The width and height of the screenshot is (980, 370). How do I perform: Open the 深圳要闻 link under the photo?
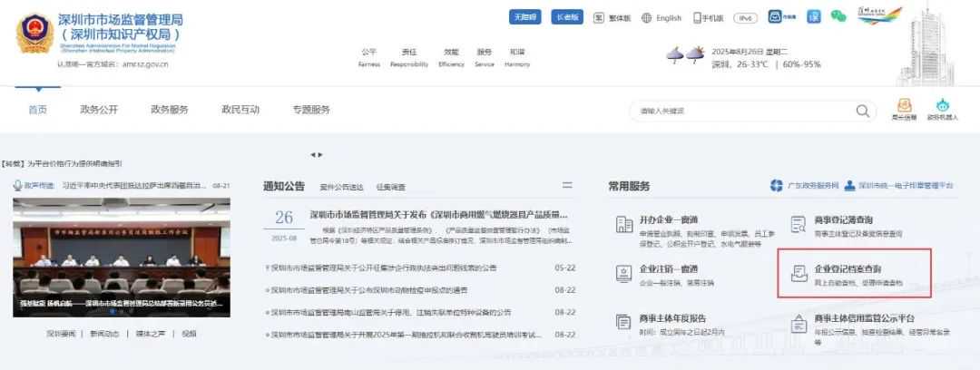point(60,334)
